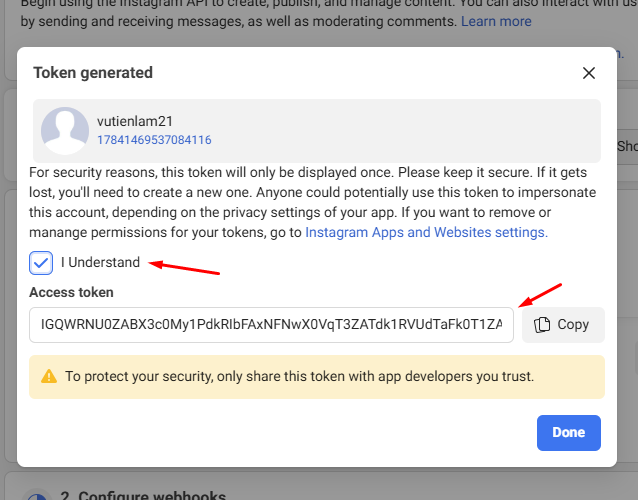This screenshot has height=500, width=638.
Task: Close the Token generated dialog with X
Action: tap(589, 73)
